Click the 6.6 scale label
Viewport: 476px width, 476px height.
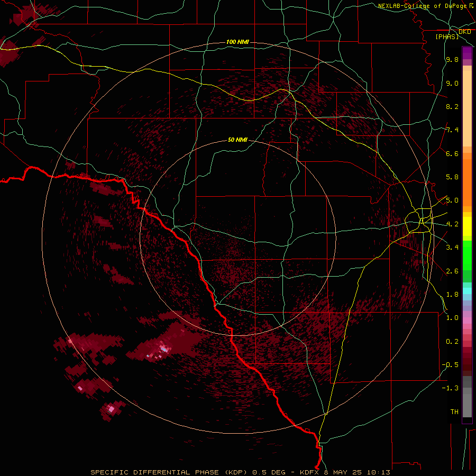[452, 153]
